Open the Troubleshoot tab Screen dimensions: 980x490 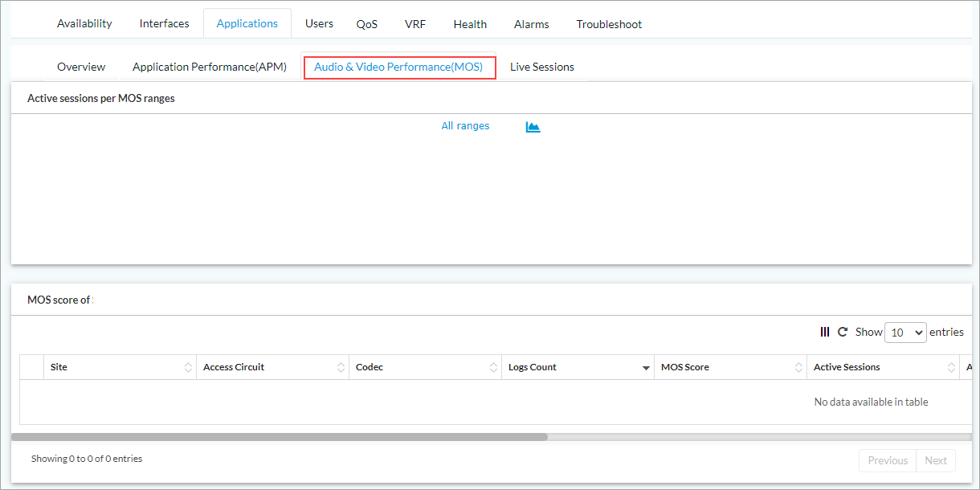tap(609, 24)
